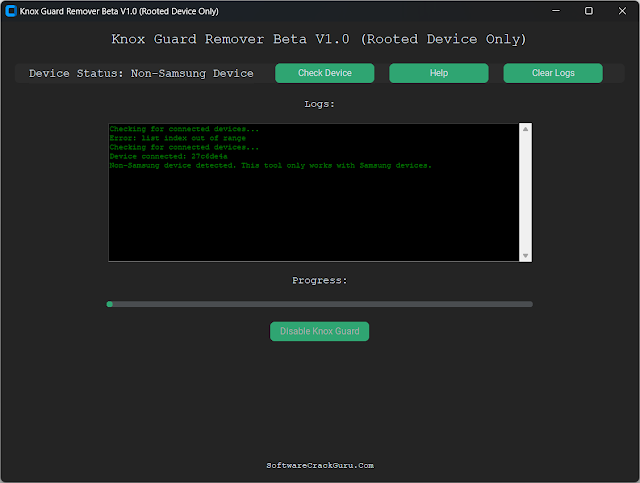Click the "Non-Samsung device detected" log line
640x483 pixels.
[x=271, y=165]
